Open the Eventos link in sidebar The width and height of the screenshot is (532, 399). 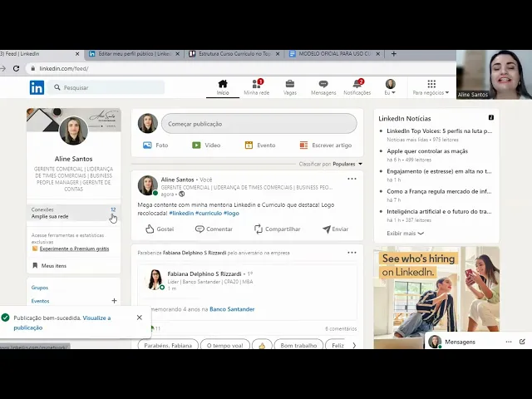40,301
